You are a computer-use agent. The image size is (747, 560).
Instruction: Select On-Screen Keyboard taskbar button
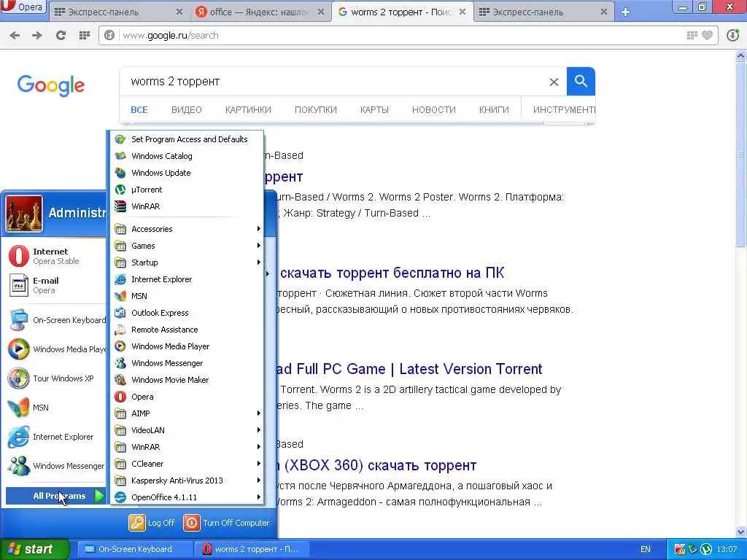point(135,549)
